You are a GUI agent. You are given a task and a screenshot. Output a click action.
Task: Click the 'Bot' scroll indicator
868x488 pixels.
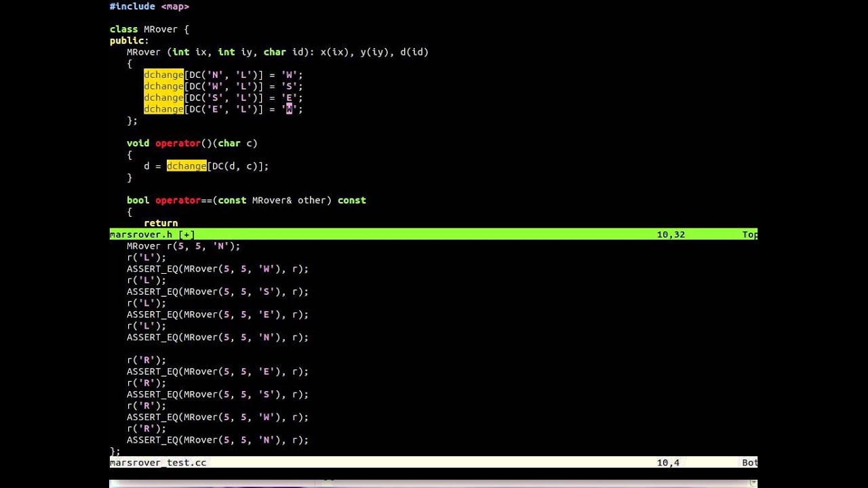[749, 462]
